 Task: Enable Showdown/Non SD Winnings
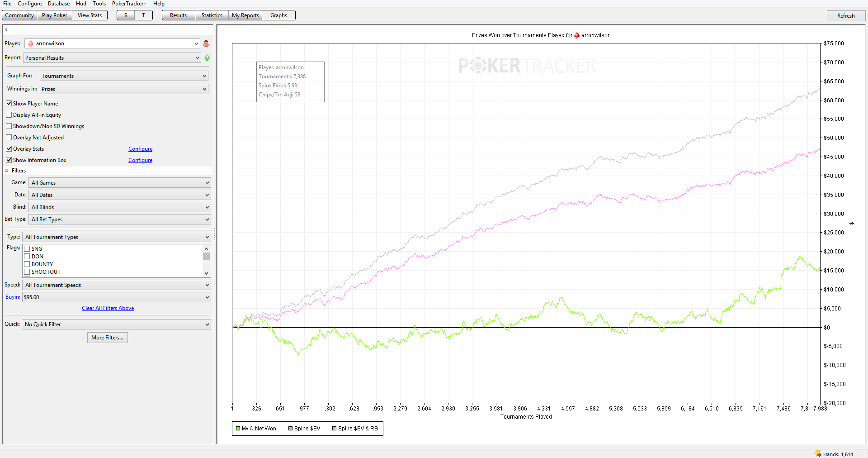click(9, 126)
